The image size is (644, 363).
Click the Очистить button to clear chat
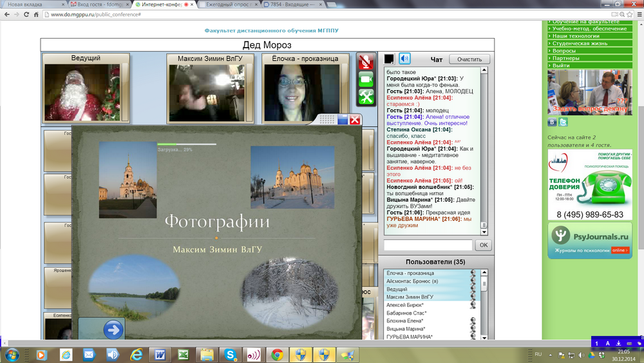coord(469,59)
